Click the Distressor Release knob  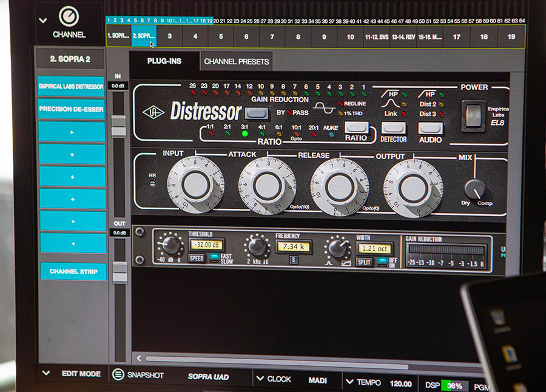point(340,188)
